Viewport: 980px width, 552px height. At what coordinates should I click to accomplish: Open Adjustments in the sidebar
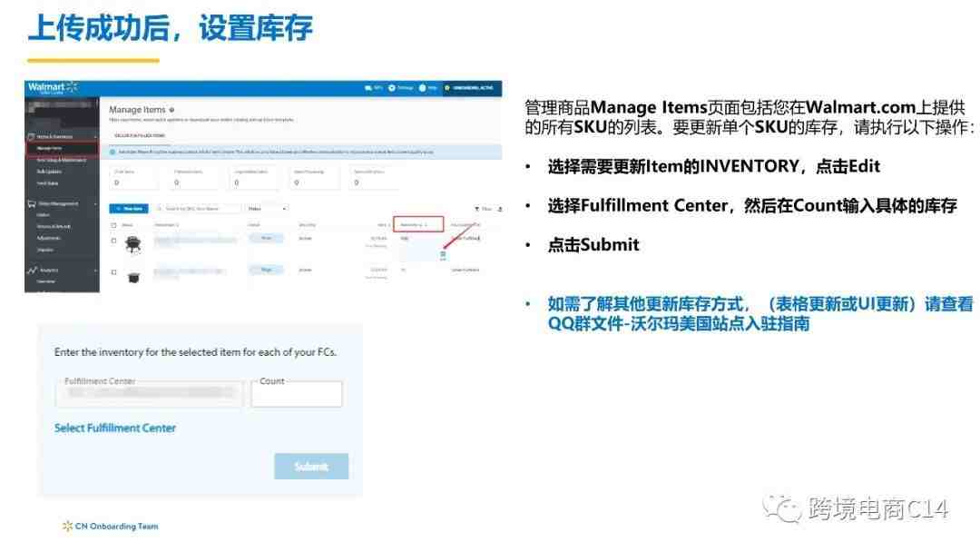49,238
